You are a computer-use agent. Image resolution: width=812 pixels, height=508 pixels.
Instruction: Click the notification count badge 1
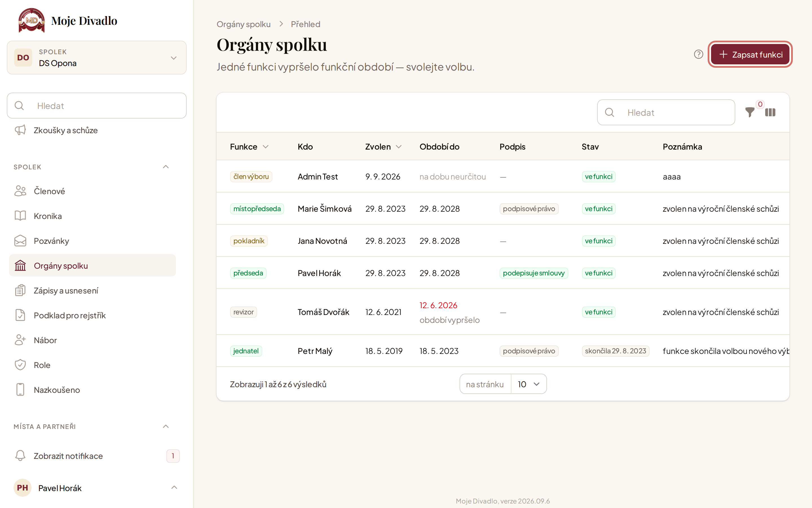(x=173, y=456)
